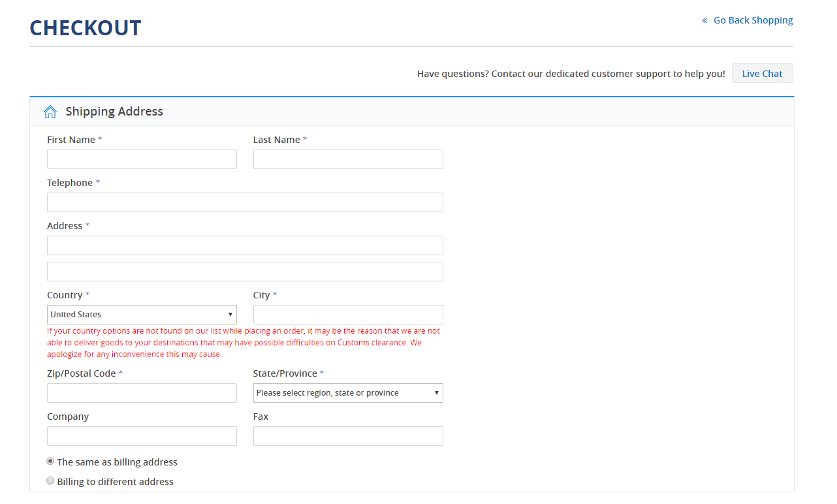
Task: Focus the Company input field
Action: (142, 436)
